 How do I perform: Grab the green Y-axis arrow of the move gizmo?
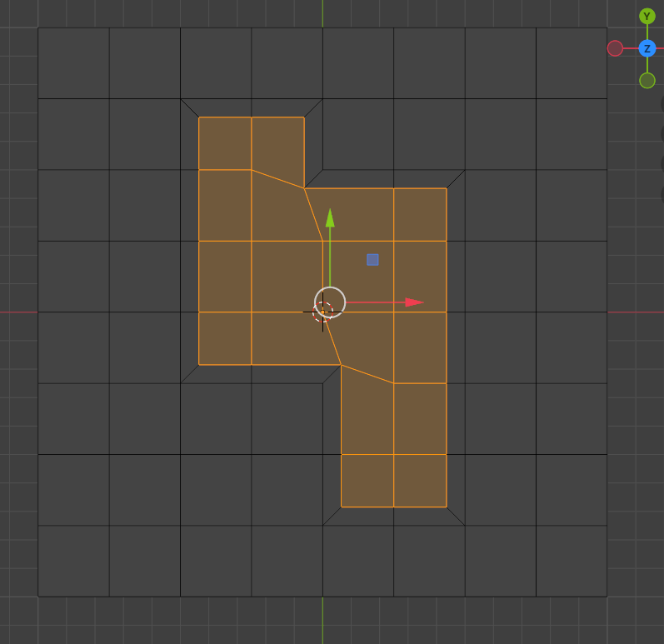tap(330, 218)
